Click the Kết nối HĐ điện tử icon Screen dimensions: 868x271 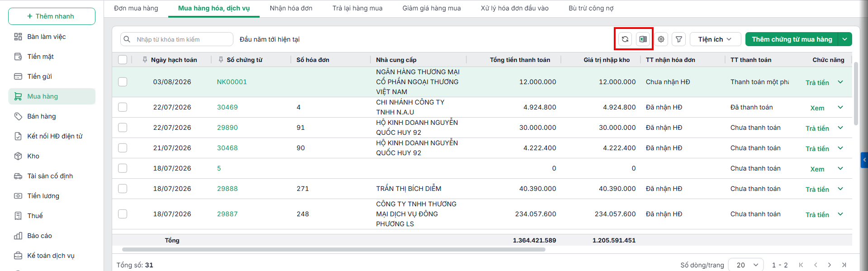tap(18, 136)
